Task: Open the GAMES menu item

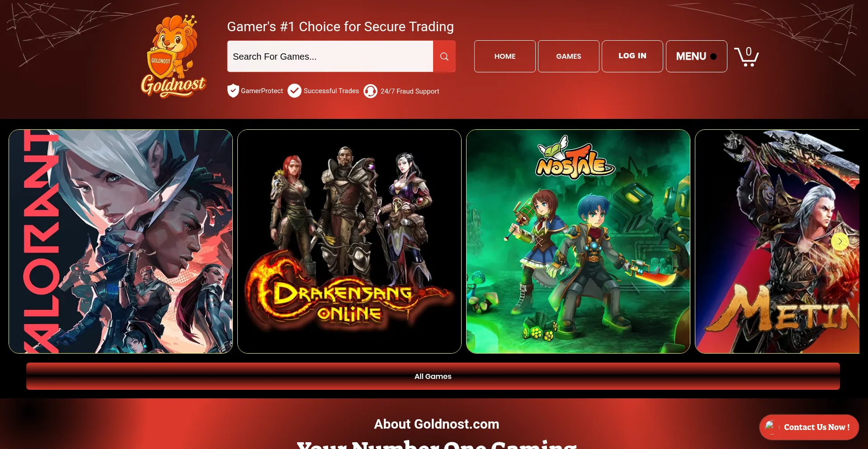Action: [568, 57]
